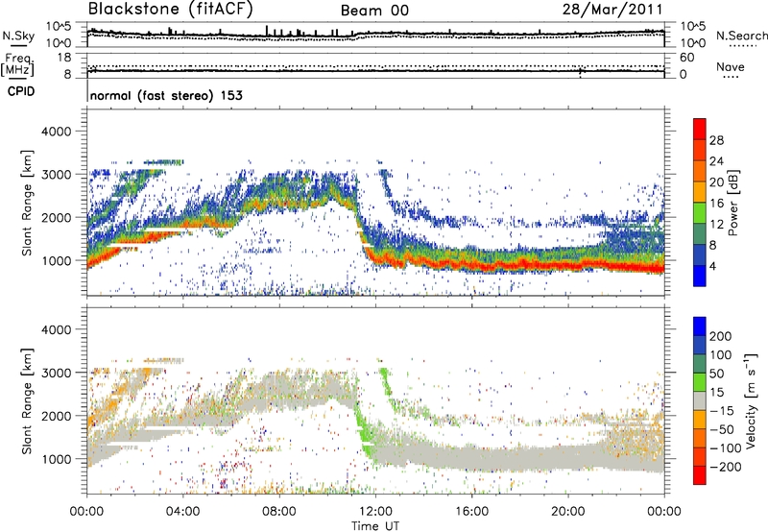Click the "28" tick on the power colorbar
768x532 pixels.
coord(716,140)
